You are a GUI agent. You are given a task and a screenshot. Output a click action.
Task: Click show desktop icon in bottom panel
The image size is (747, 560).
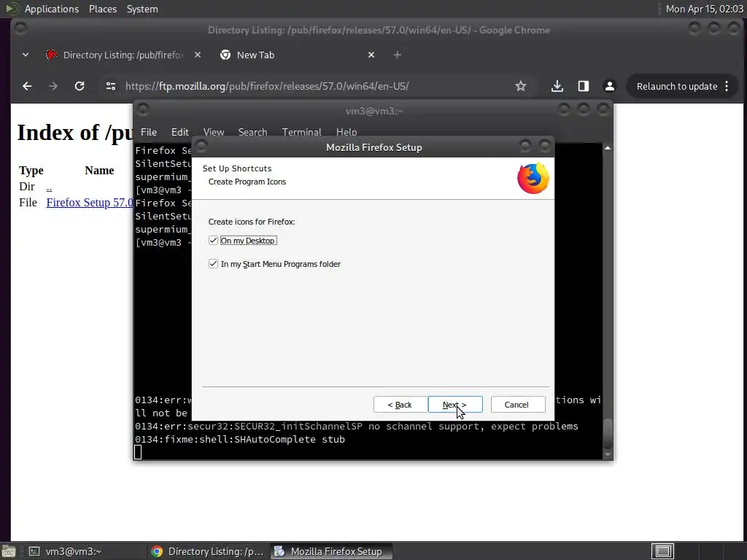pyautogui.click(x=9, y=551)
